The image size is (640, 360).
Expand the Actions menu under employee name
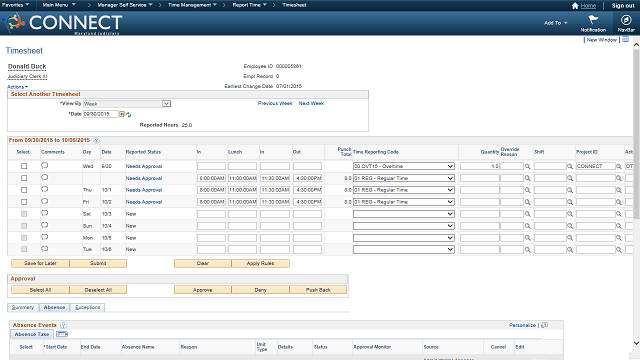coord(18,87)
